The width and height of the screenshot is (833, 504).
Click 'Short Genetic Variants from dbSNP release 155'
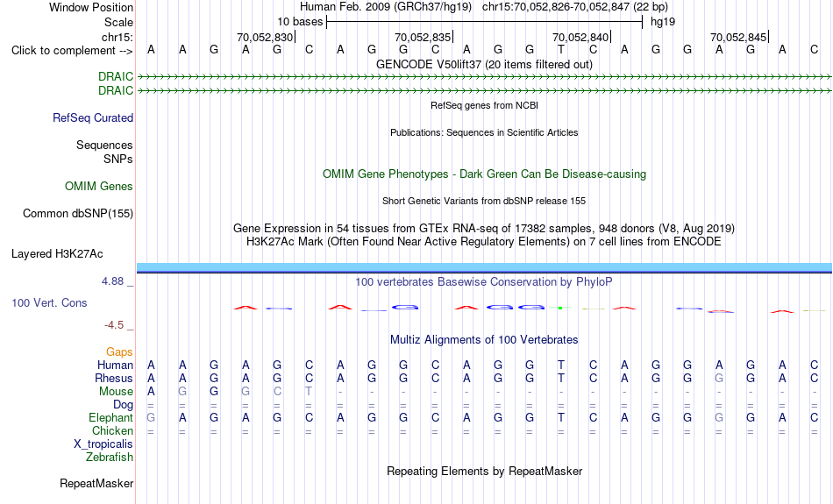[x=484, y=201]
